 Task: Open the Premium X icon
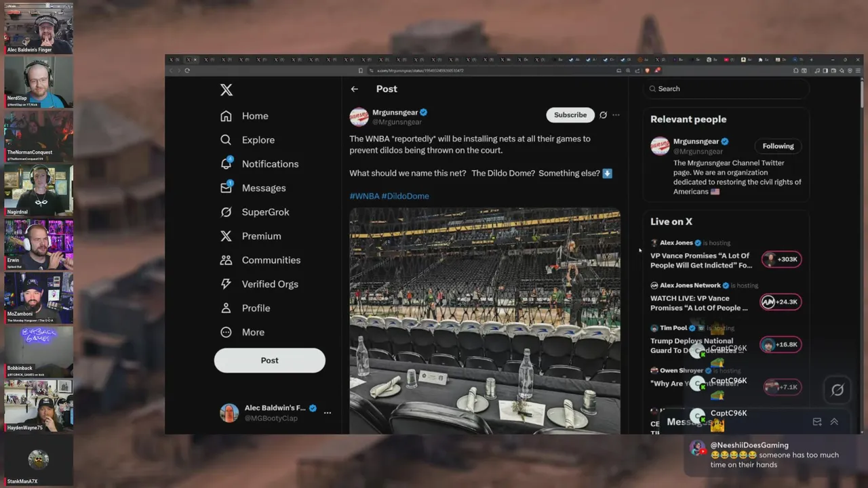226,236
